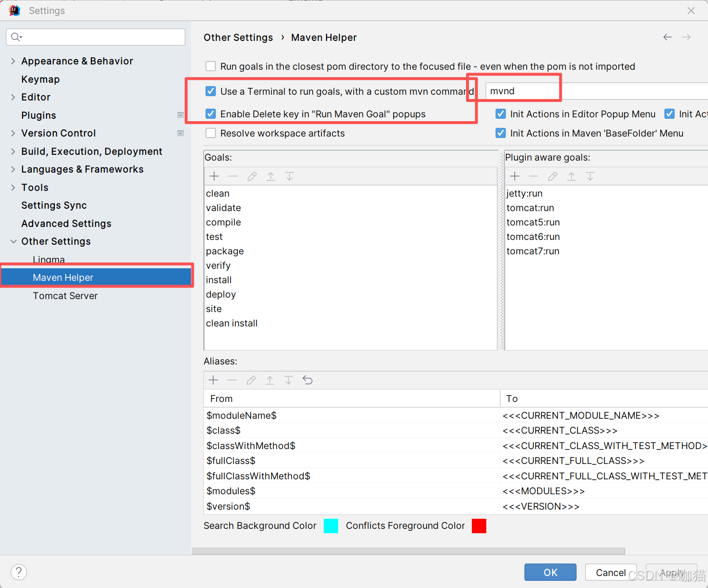Open help with the question mark icon

tap(19, 572)
